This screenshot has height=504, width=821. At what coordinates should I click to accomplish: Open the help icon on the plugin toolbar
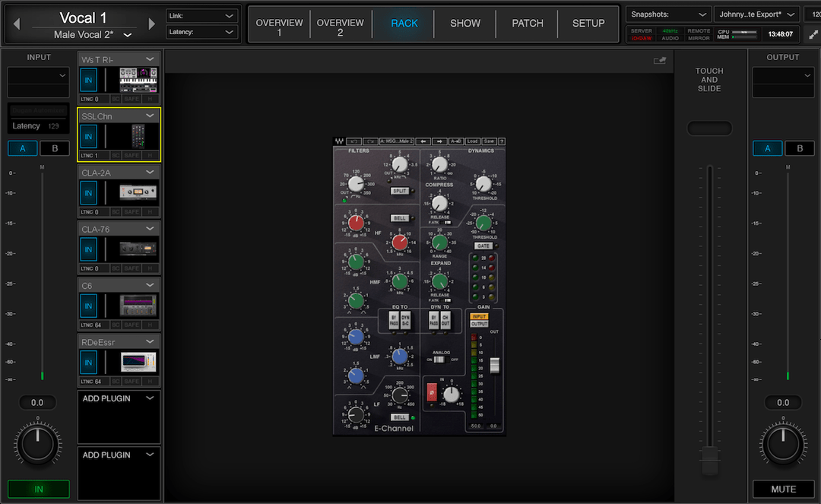(x=500, y=141)
